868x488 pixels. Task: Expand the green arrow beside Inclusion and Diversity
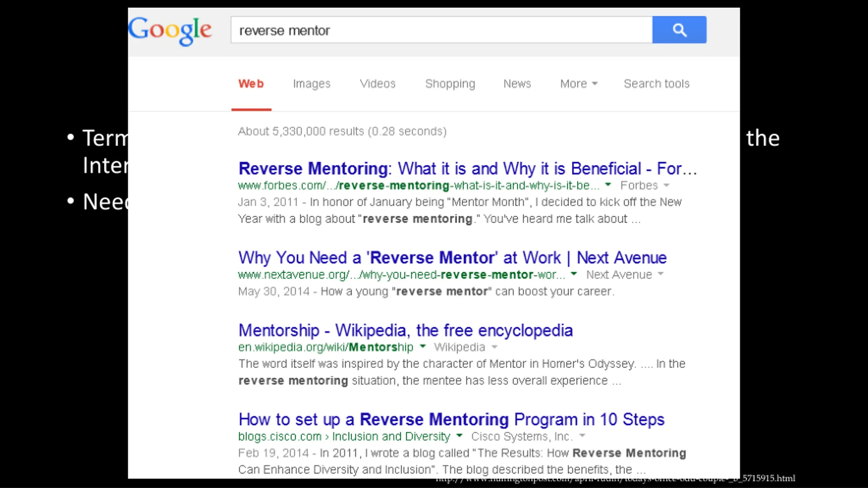[x=459, y=435]
